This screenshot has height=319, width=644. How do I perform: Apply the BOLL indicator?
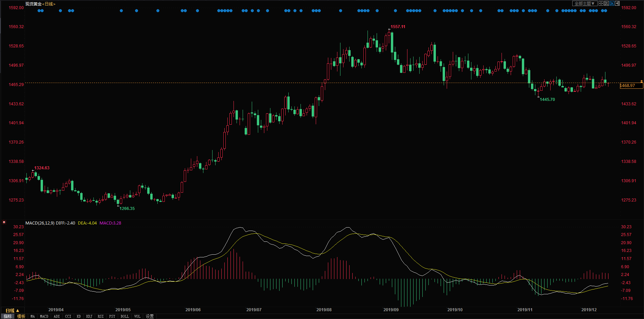125,316
